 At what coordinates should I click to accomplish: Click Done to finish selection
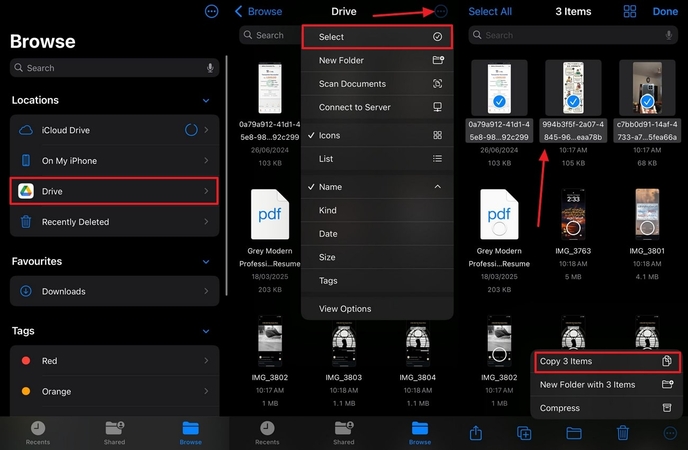pos(665,11)
